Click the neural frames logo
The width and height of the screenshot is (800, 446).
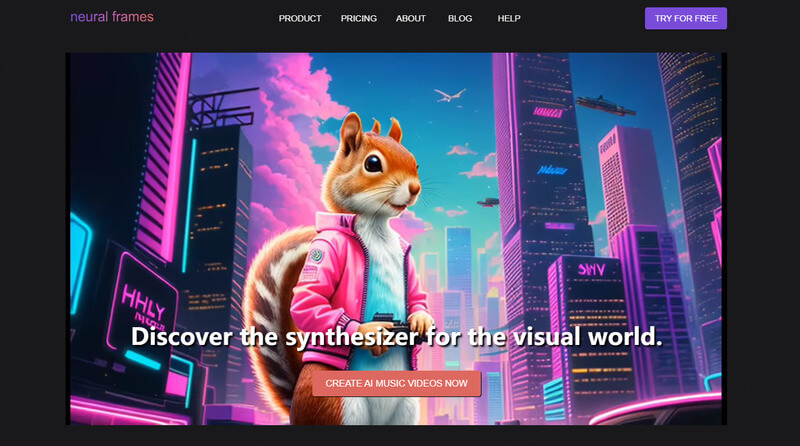pyautogui.click(x=111, y=17)
